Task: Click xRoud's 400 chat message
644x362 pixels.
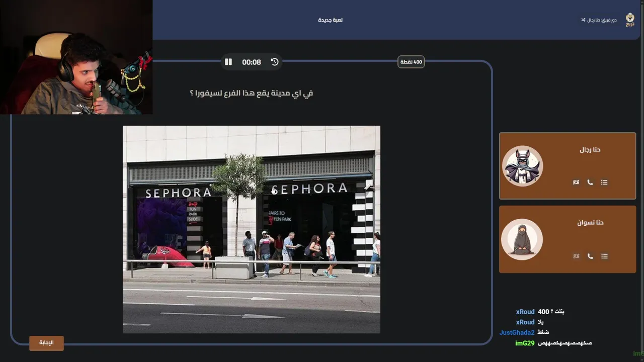Action: click(550, 312)
